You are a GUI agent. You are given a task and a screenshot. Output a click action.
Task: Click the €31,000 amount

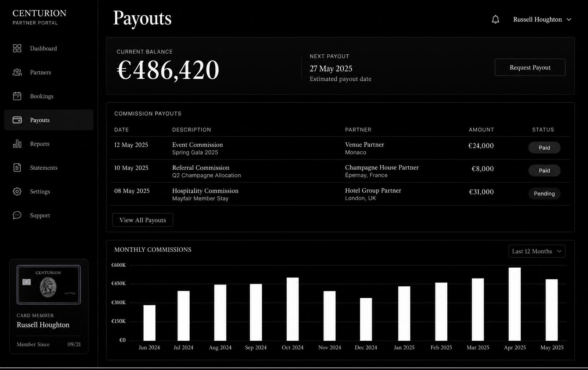481,192
